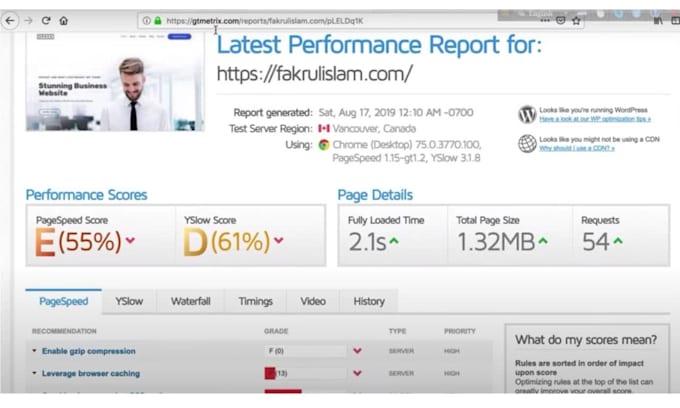
Task: Click the PRIORITY column header
Action: point(460,331)
